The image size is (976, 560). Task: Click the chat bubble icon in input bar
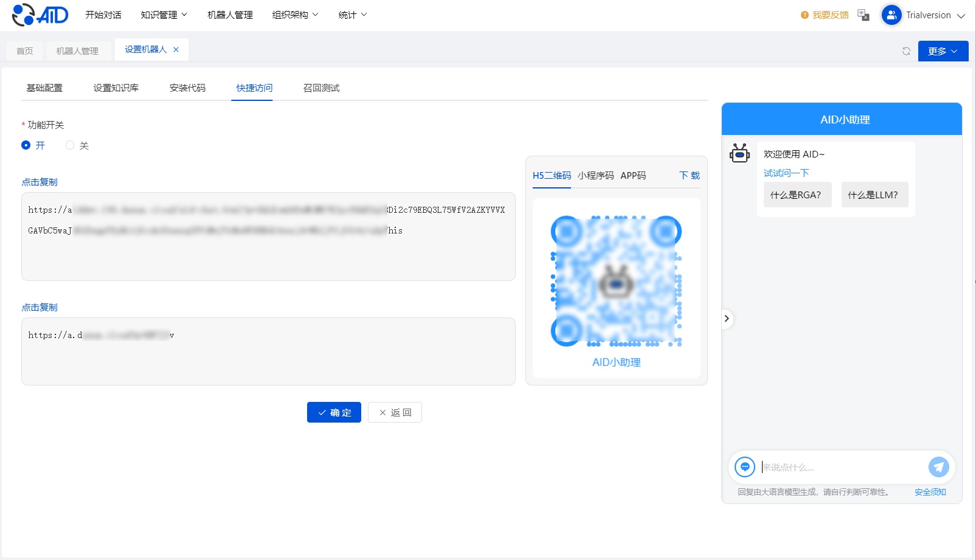click(x=745, y=466)
